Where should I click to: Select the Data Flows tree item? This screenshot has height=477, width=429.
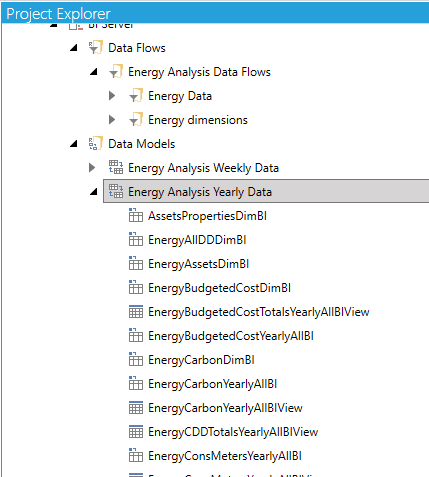pyautogui.click(x=137, y=48)
